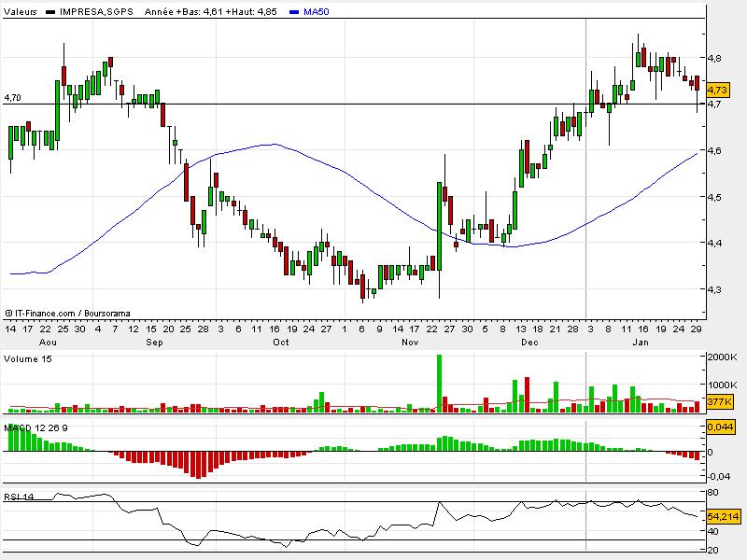Image resolution: width=747 pixels, height=560 pixels.
Task: Click the date label 20 in September
Action: coord(168,329)
